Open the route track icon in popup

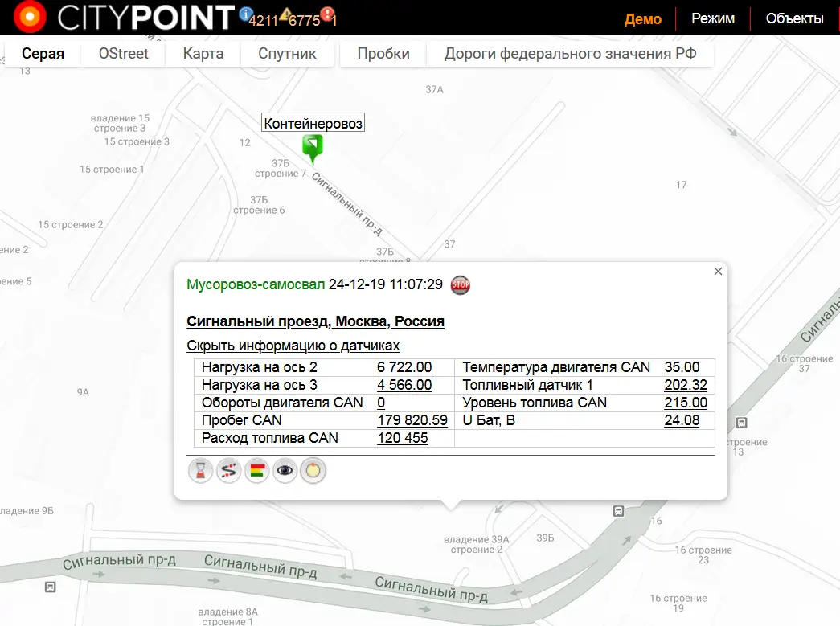coord(229,472)
